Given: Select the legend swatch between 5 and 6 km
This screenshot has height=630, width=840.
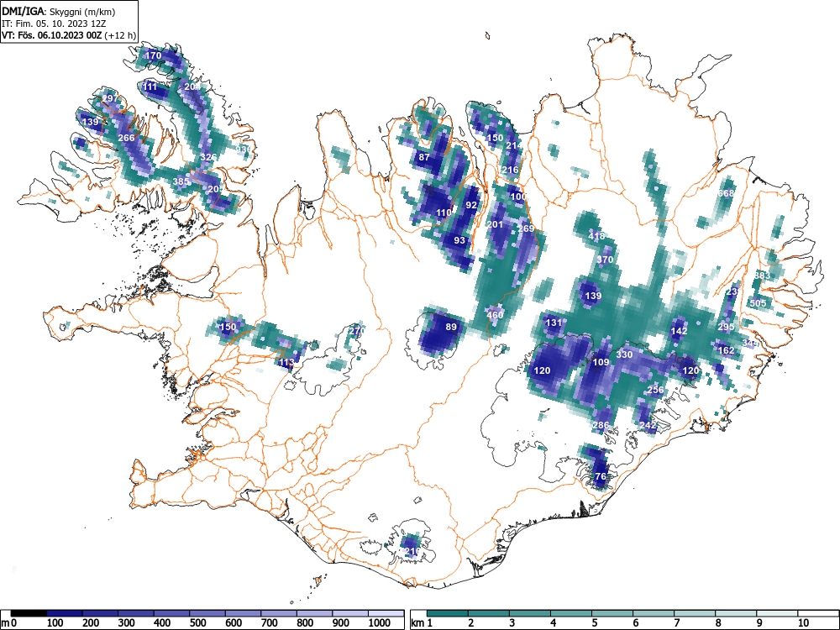Looking at the screenshot, I should 612,613.
